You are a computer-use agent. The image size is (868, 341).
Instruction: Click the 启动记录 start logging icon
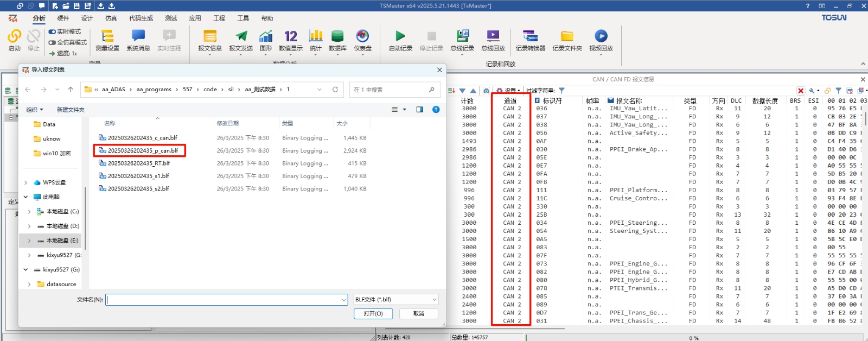[400, 40]
